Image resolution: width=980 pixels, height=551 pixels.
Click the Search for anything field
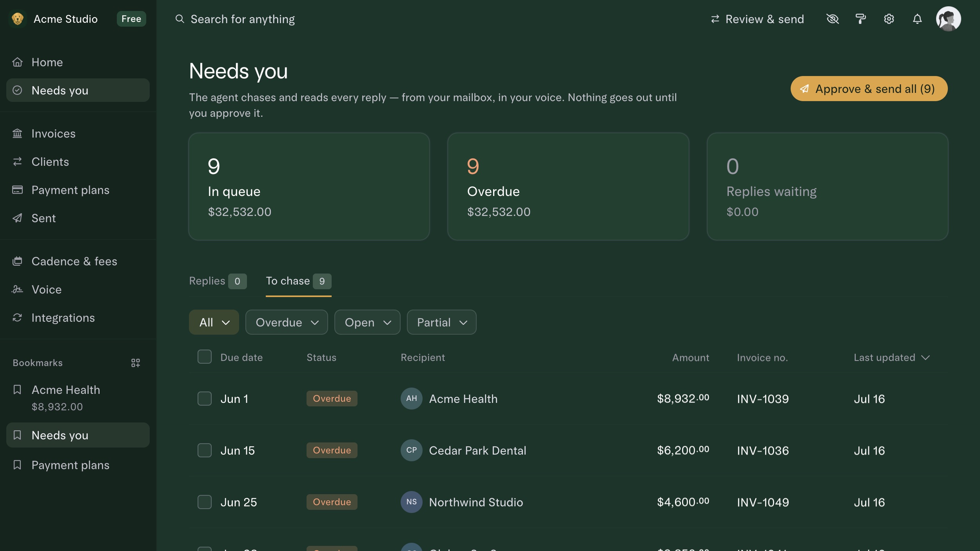pos(242,19)
